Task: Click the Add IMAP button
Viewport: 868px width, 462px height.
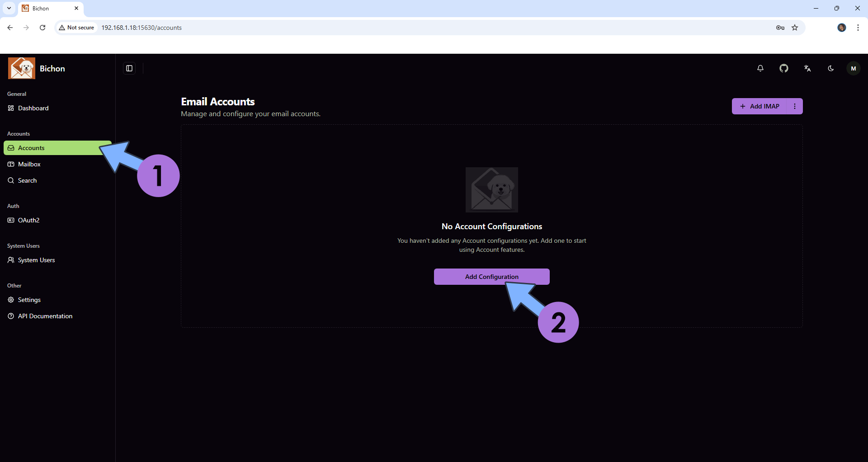Action: click(759, 106)
